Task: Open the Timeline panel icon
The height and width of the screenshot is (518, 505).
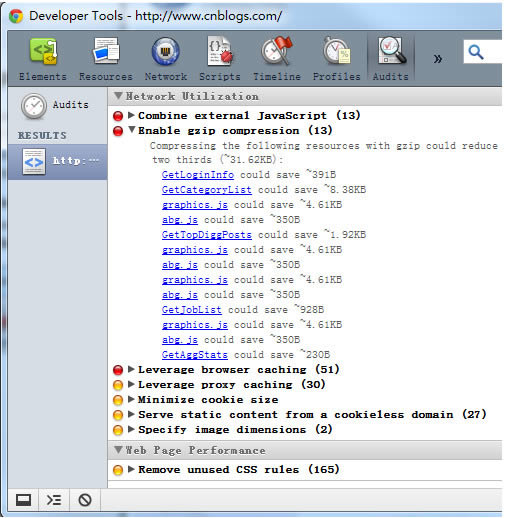Action: [x=277, y=51]
